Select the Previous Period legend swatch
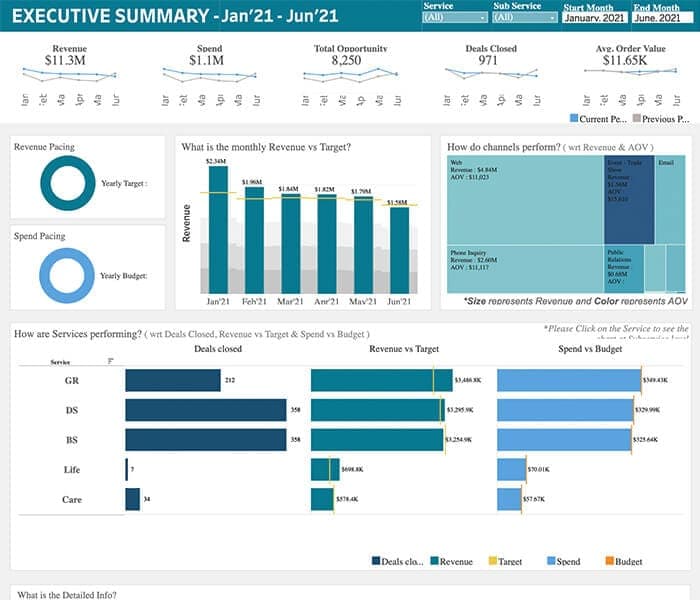Screen dimensions: 700x600 tap(637, 118)
